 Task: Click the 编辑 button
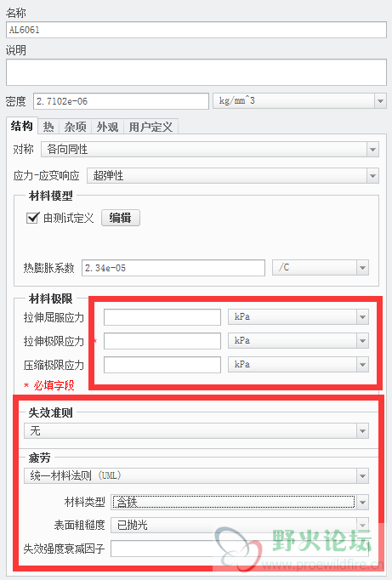(x=121, y=218)
